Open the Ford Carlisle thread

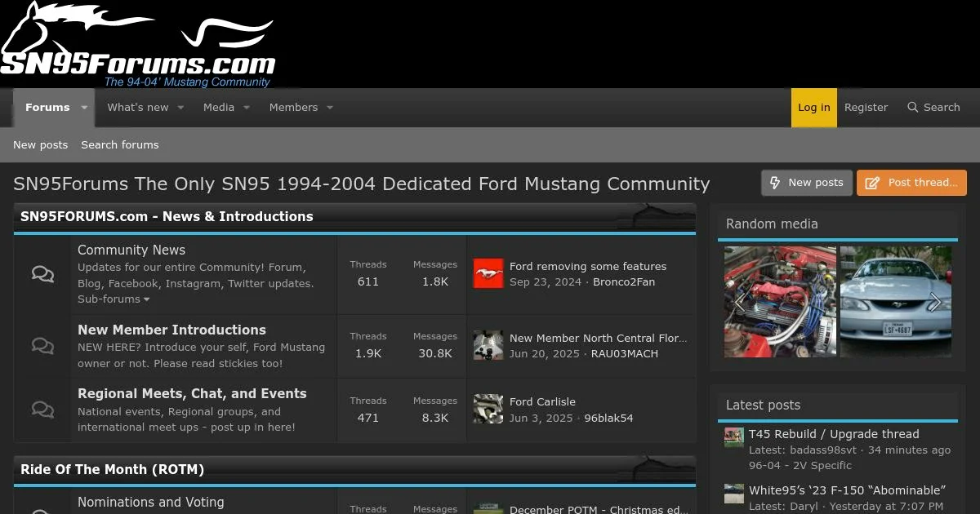(542, 402)
